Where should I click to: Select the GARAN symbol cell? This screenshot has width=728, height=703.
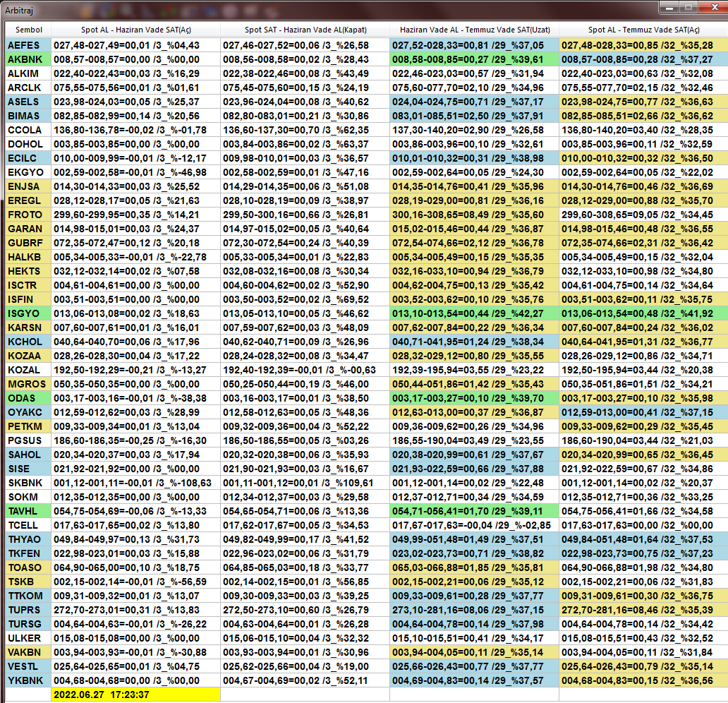point(28,229)
